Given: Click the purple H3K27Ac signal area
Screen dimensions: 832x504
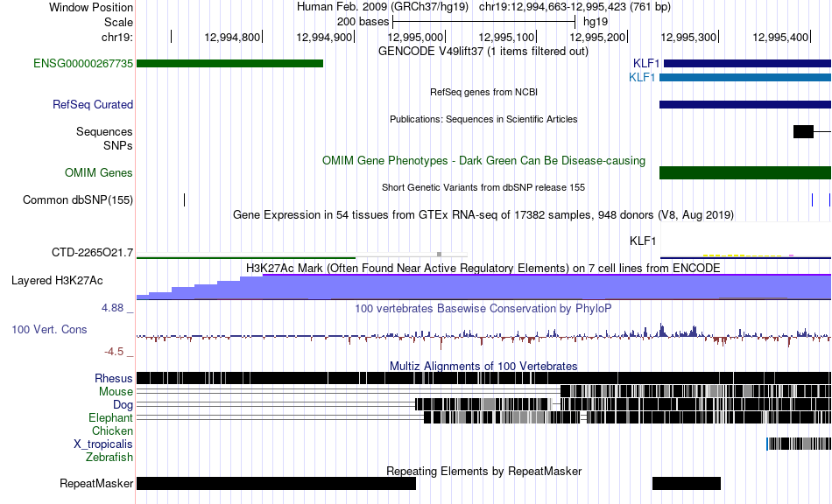Looking at the screenshot, I should [483, 287].
